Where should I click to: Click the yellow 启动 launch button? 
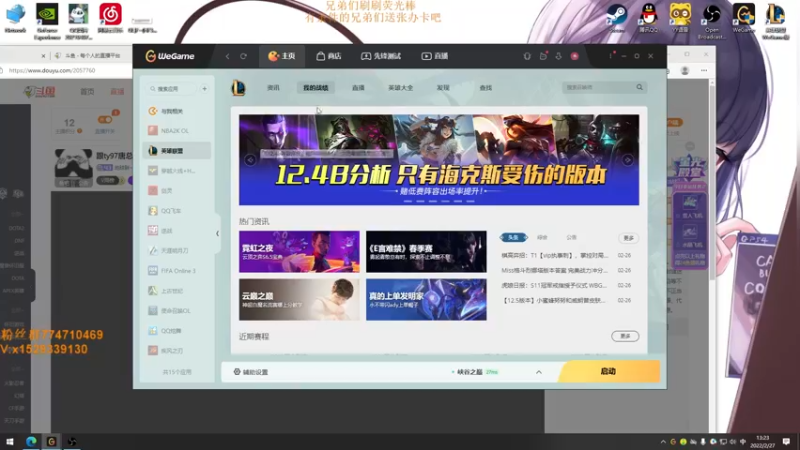[x=609, y=371]
